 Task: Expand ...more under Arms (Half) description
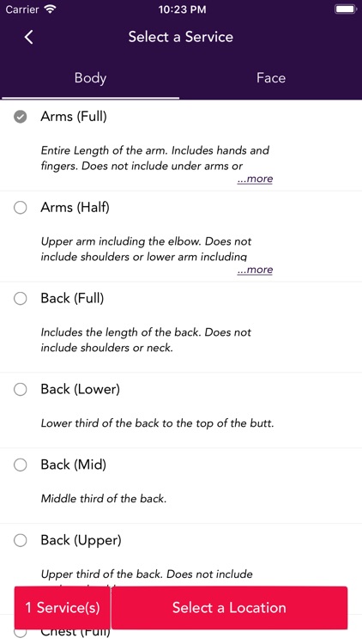coord(255,270)
